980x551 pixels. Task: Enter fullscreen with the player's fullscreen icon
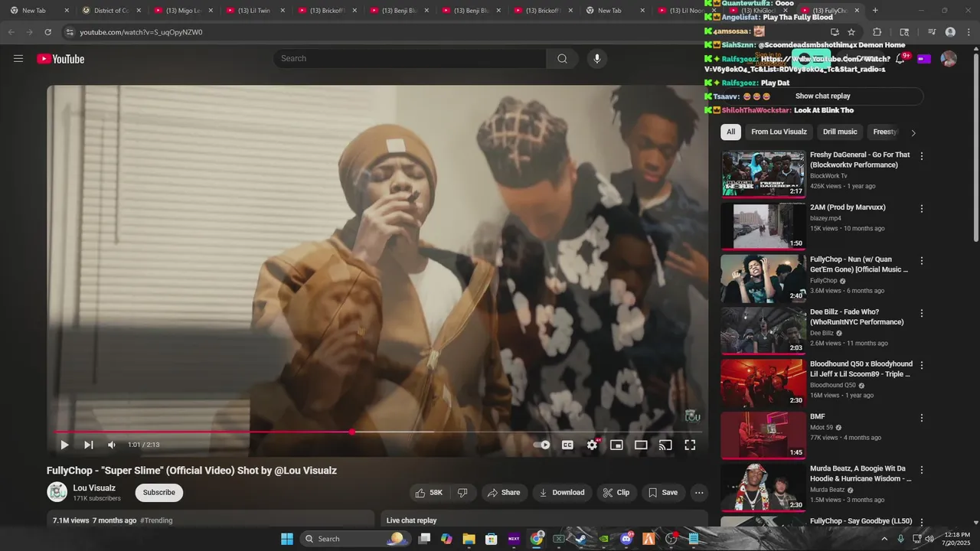(690, 445)
